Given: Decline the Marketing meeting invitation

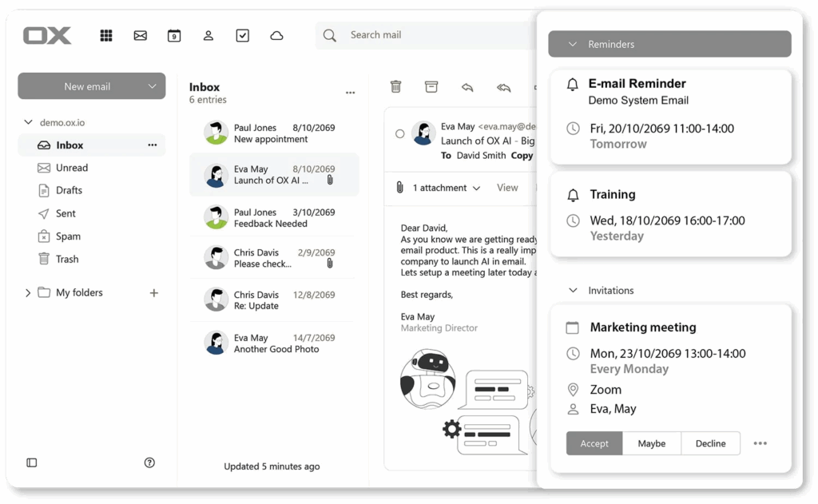Looking at the screenshot, I should 710,443.
